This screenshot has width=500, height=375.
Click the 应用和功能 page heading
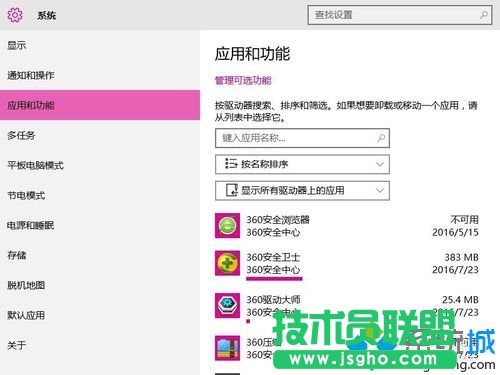pos(252,54)
